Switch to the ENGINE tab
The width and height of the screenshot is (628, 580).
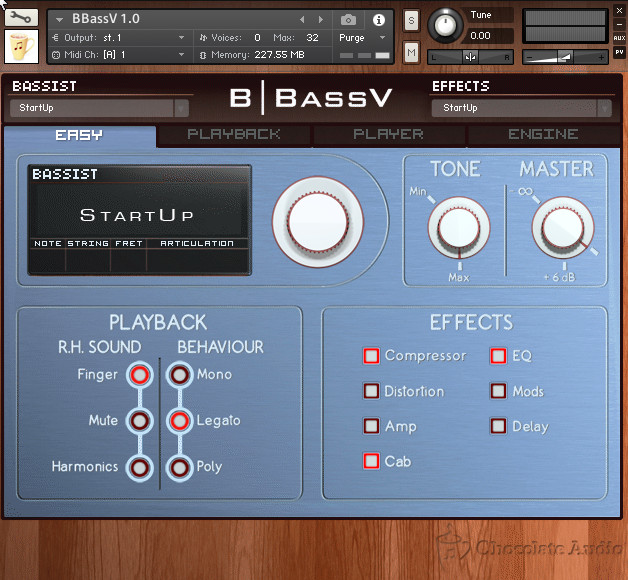543,134
